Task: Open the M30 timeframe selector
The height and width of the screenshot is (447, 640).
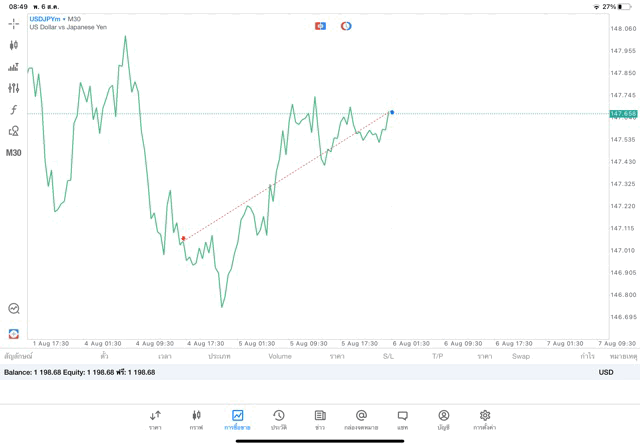Action: coord(14,153)
